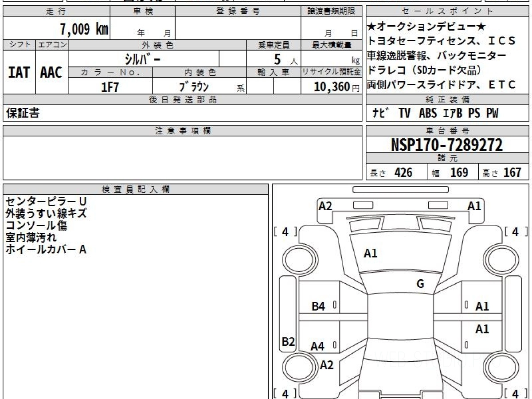Select the note 外装うすい線キズ
The width and height of the screenshot is (532, 399).
[x=46, y=213]
